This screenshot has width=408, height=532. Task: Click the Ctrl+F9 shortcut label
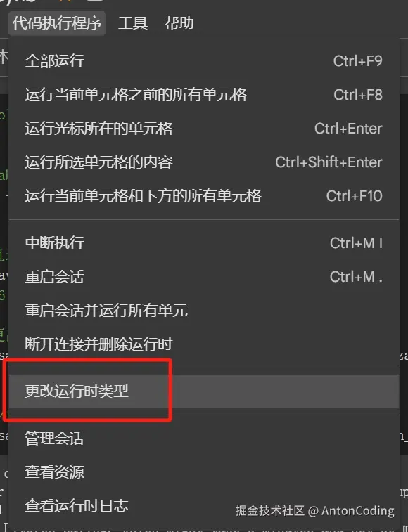tap(358, 61)
